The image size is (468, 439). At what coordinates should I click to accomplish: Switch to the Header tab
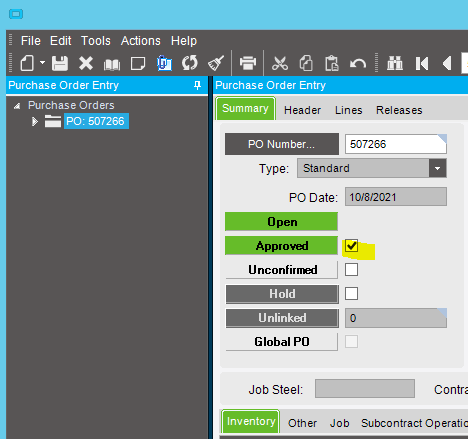[x=302, y=110]
